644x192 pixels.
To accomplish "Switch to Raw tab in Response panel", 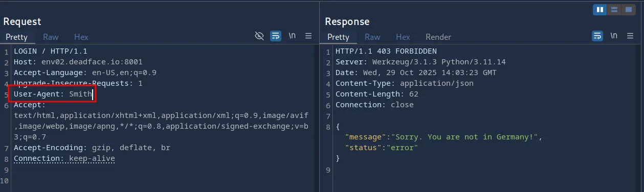I will click(372, 37).
